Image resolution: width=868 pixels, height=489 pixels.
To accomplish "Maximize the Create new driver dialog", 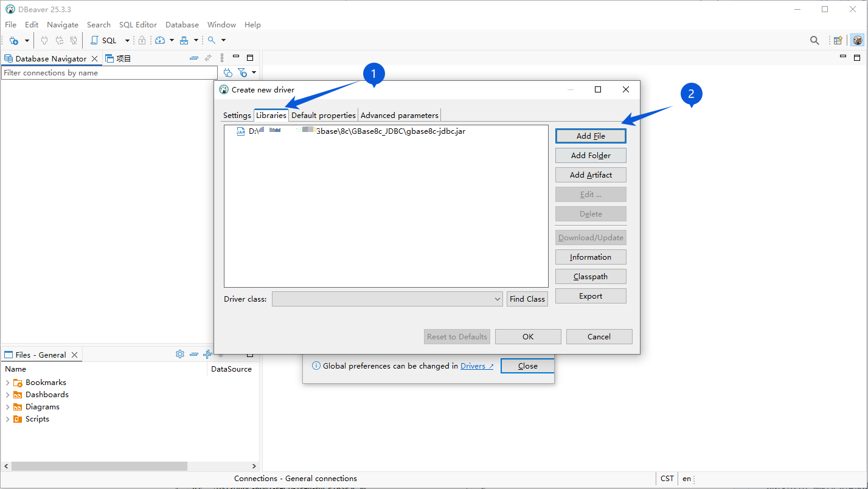I will tap(598, 89).
